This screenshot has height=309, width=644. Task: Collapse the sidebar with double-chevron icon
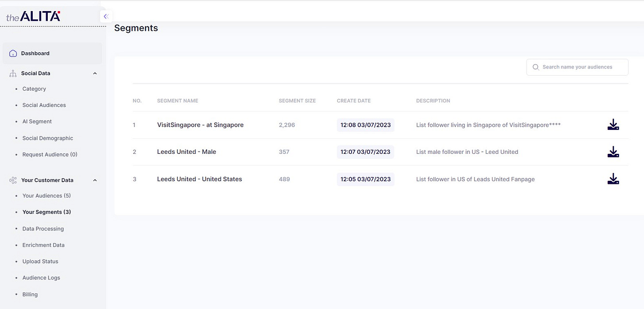click(x=106, y=16)
